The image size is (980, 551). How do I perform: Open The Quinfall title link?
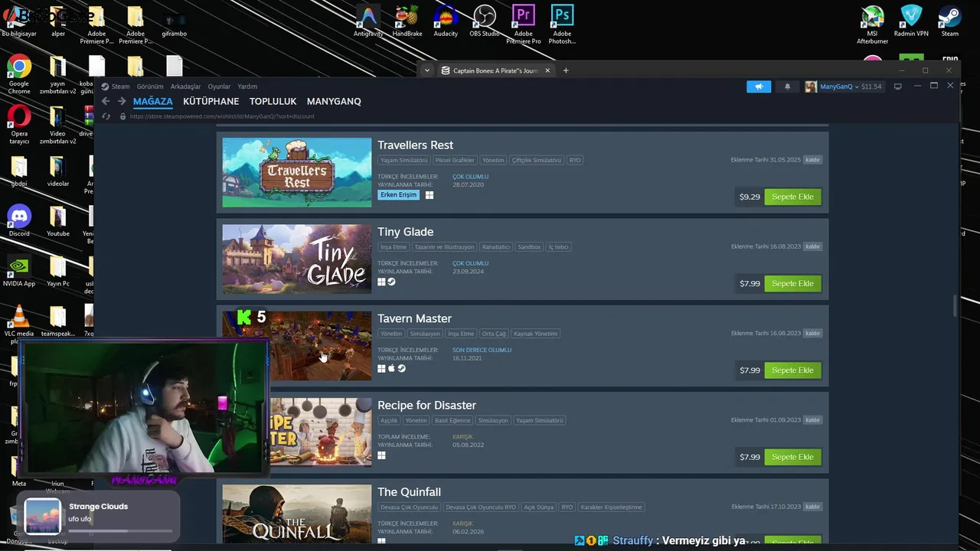point(409,492)
